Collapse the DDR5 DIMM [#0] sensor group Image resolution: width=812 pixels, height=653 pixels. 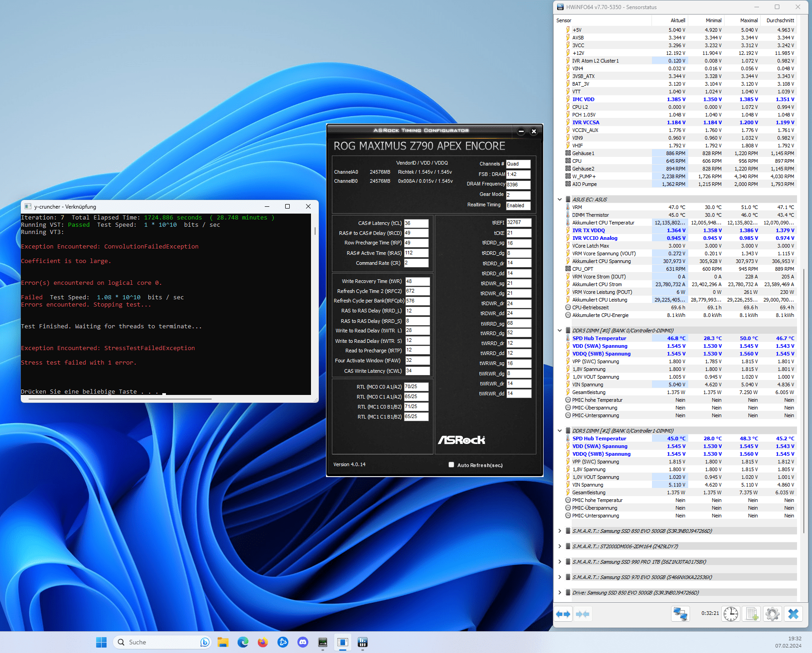(x=559, y=331)
